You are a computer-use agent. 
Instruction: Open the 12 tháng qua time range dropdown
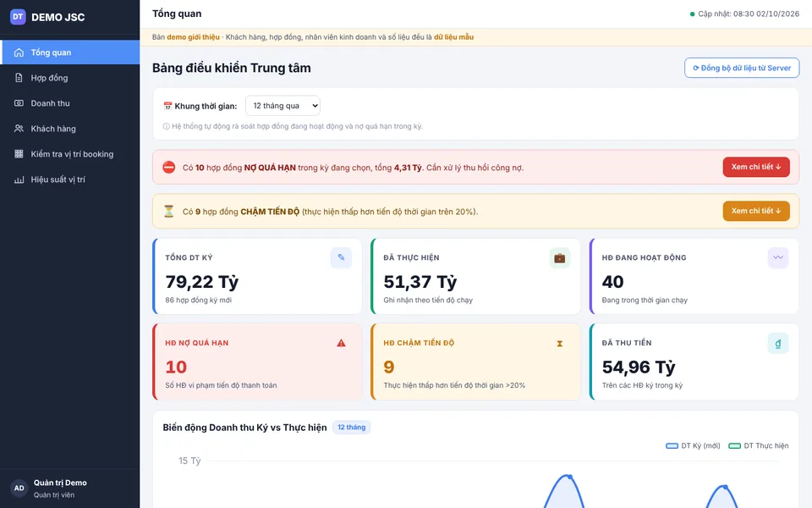(x=283, y=106)
